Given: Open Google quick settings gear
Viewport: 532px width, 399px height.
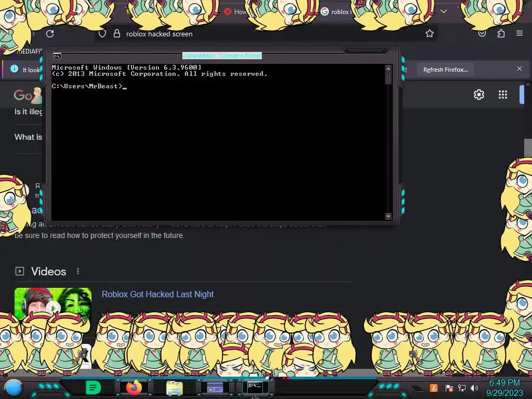Looking at the screenshot, I should click(x=478, y=95).
